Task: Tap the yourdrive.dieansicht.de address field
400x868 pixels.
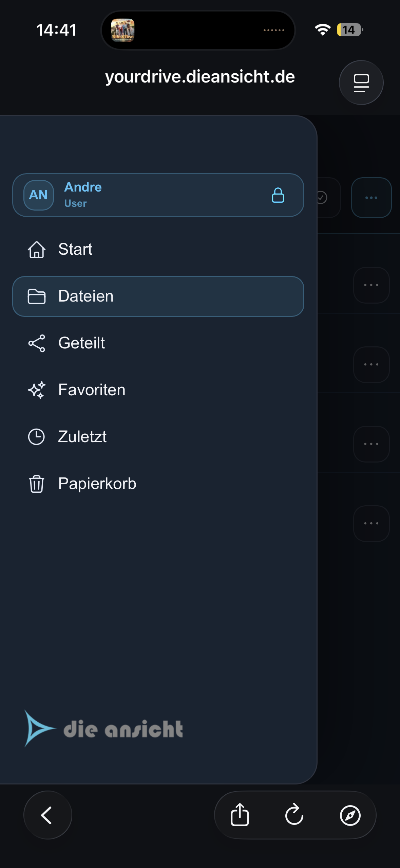Action: [x=200, y=77]
